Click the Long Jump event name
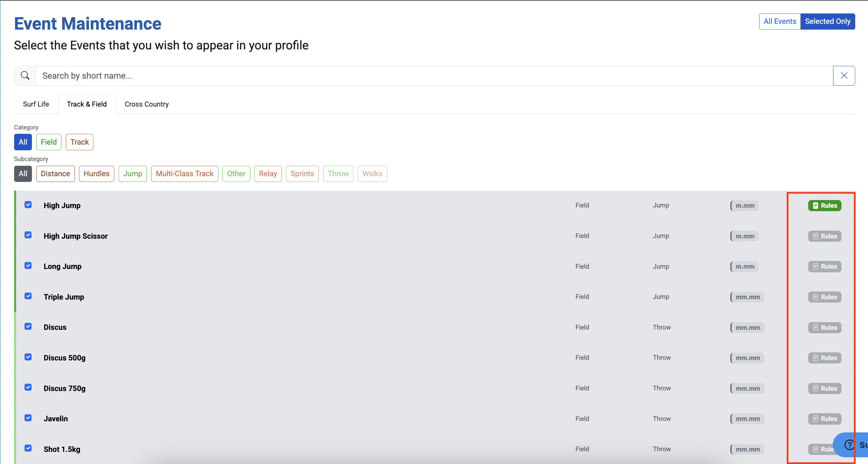 tap(63, 266)
